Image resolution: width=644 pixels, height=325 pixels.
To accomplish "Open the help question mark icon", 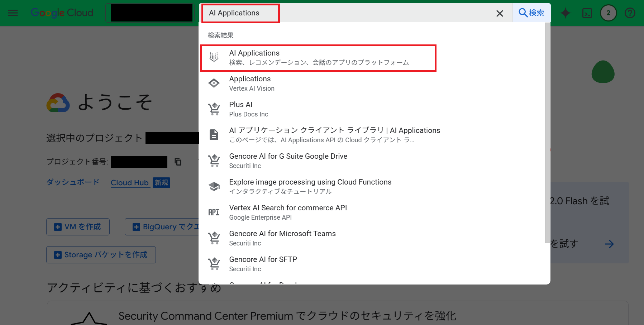I will click(630, 13).
